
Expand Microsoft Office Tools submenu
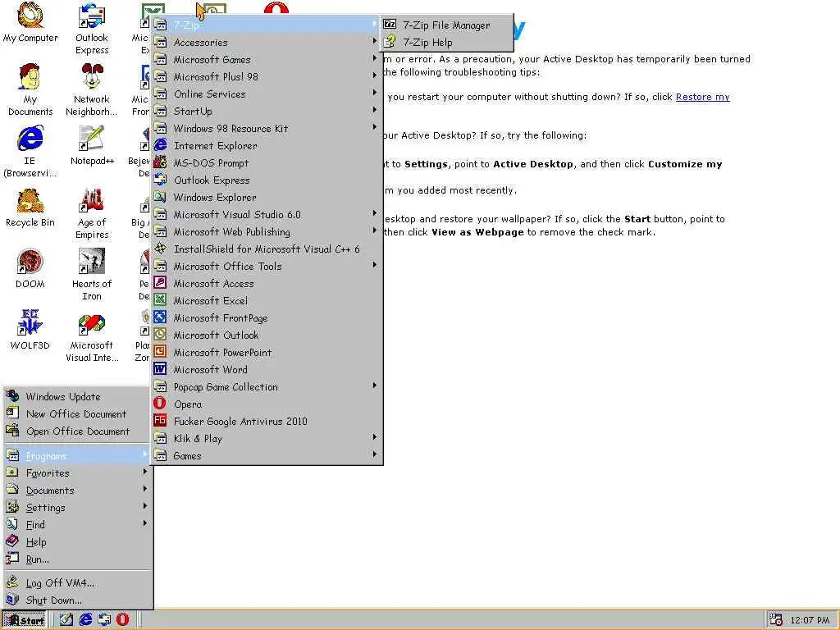point(267,267)
